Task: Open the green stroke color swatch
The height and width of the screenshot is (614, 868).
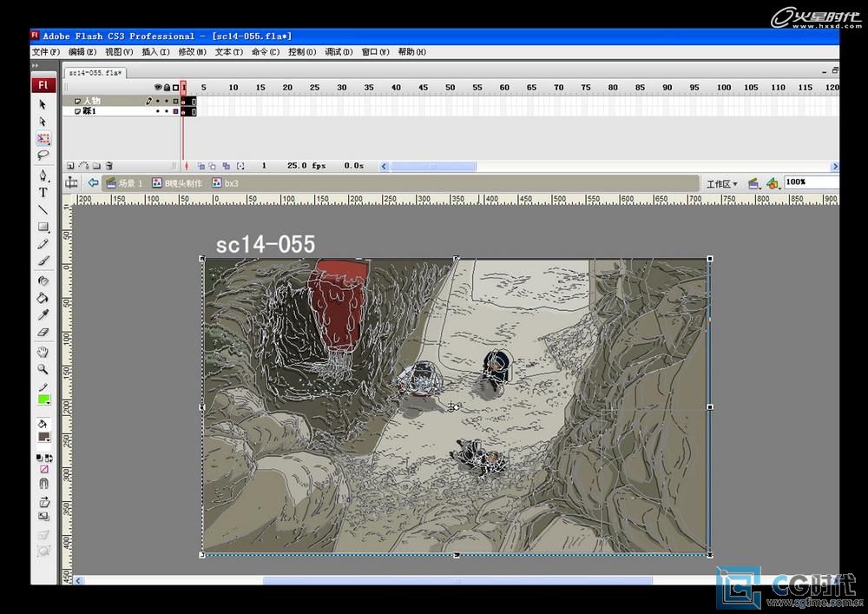Action: pos(43,400)
